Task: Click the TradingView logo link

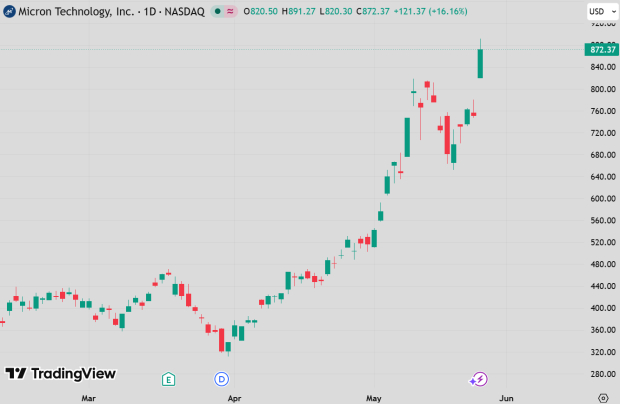Action: (60, 373)
